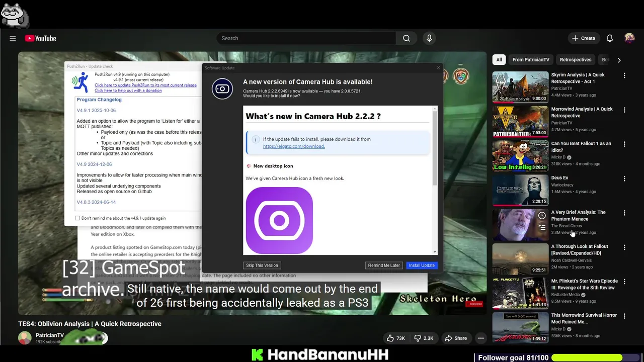Image resolution: width=644 pixels, height=362 pixels.
Task: Open the elgato.com/download link
Action: (294, 146)
